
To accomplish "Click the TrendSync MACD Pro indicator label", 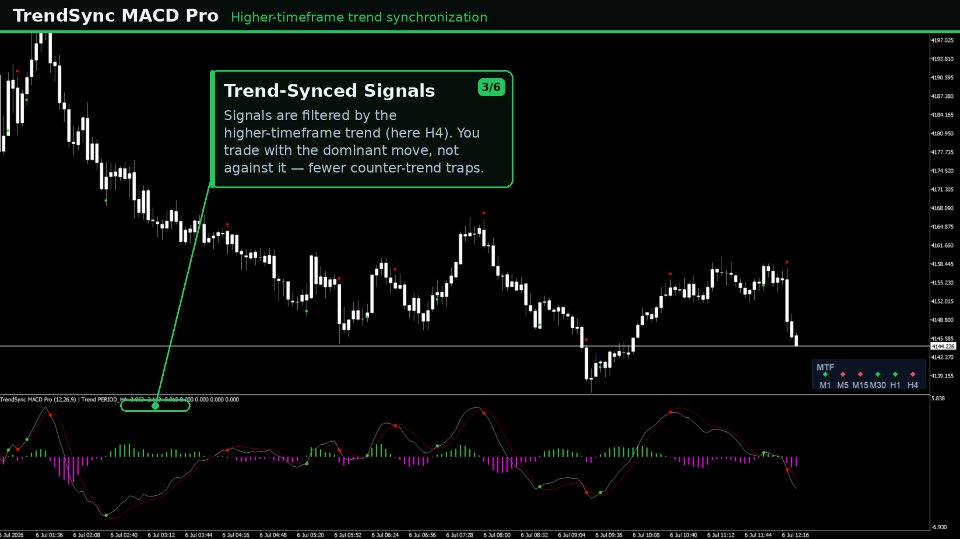I will pos(119,399).
